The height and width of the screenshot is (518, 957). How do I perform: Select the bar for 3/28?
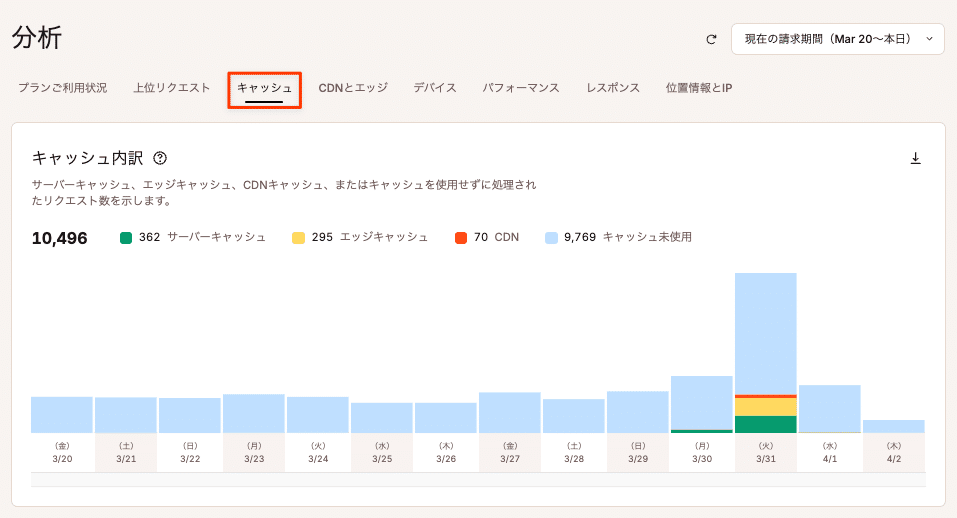click(574, 416)
